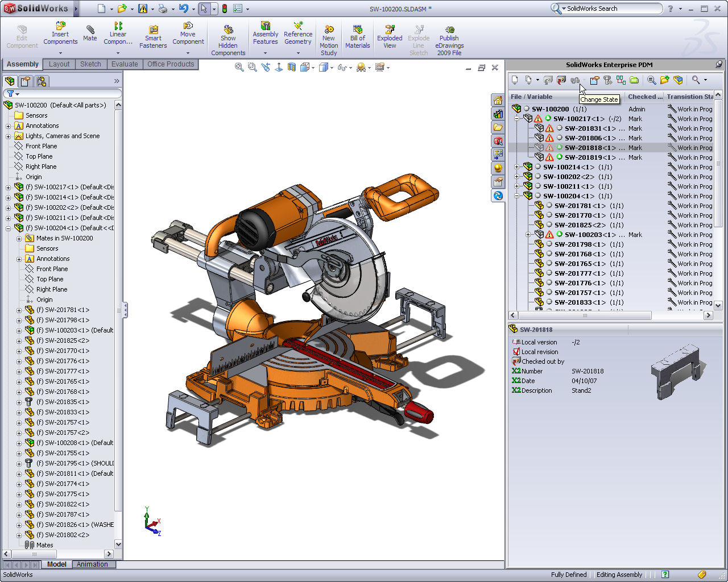Click the Print icon in the top toolbar
Viewport: 728px width, 582px height.
pyautogui.click(x=163, y=9)
